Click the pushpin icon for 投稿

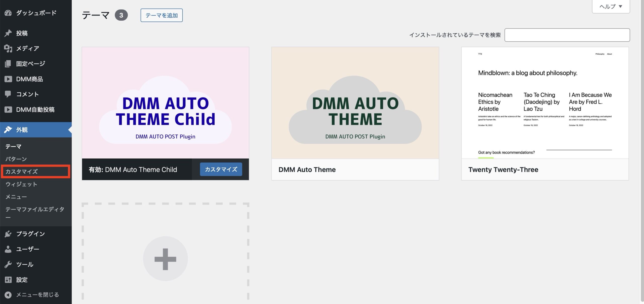pos(8,33)
